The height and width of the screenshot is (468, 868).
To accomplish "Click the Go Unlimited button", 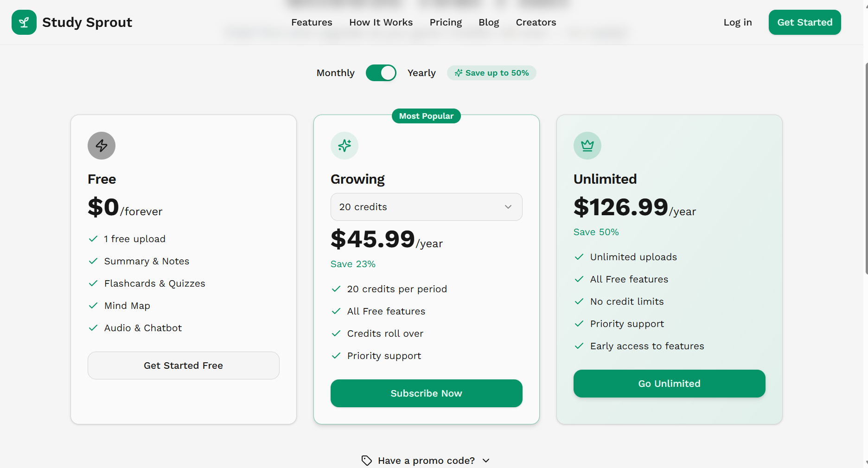I will pos(669,384).
